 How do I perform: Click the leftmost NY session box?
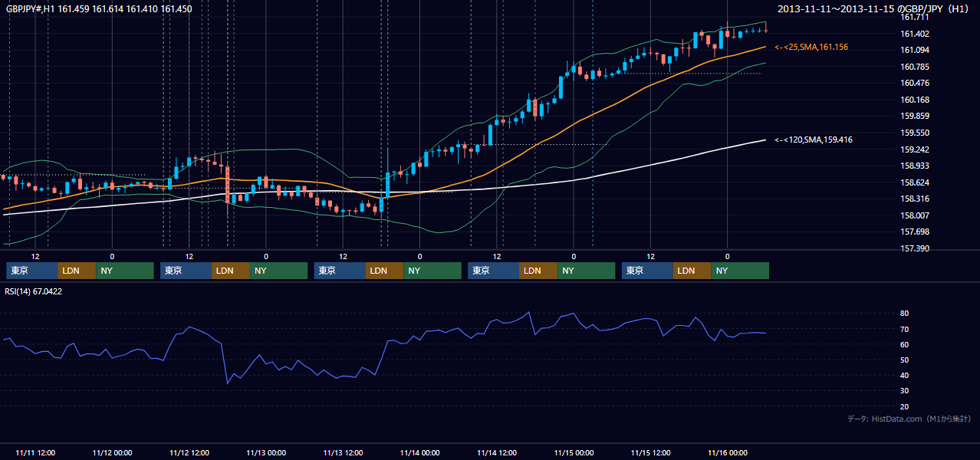point(125,271)
